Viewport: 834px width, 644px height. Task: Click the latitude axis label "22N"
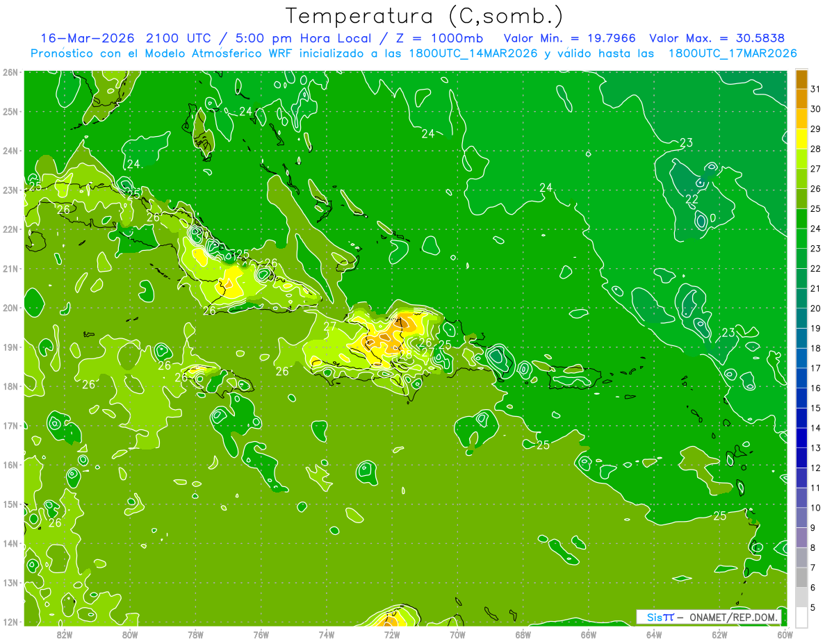point(10,229)
